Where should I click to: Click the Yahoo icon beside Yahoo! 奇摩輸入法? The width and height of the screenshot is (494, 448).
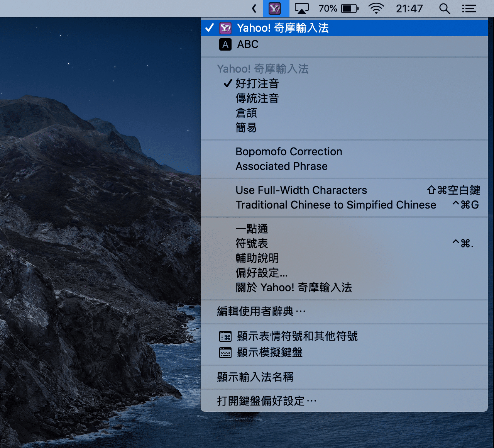(225, 28)
